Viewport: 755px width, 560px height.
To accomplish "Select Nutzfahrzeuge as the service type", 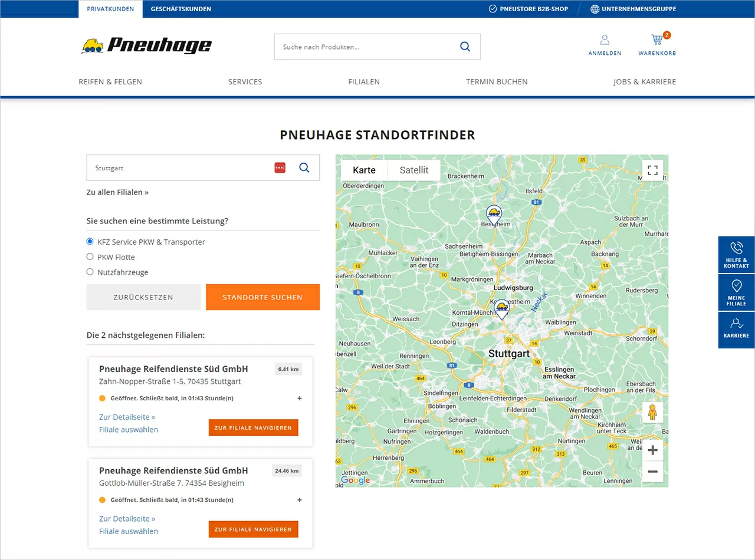I will (90, 272).
